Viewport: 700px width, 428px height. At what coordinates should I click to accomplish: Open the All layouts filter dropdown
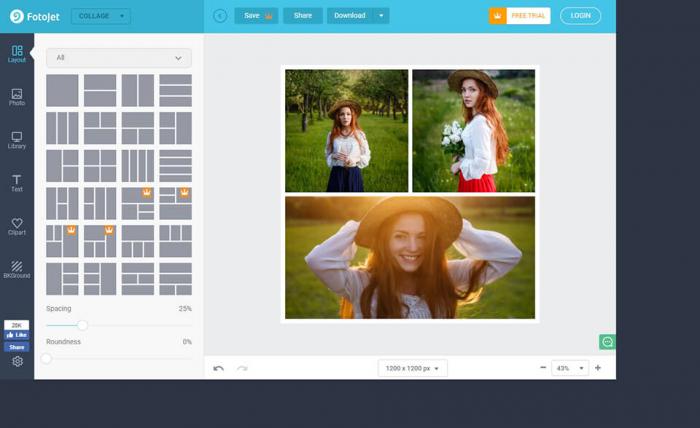tap(118, 58)
